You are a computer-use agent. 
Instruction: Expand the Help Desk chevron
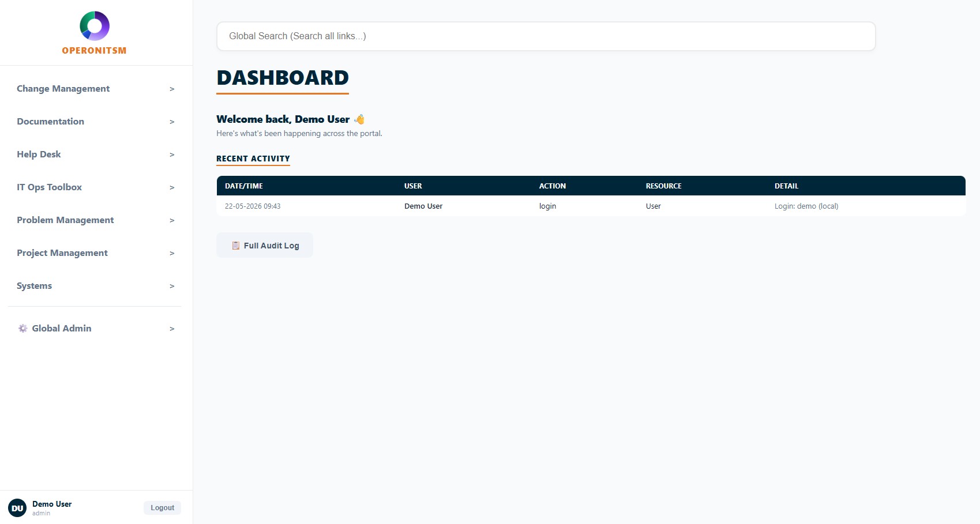tap(172, 154)
